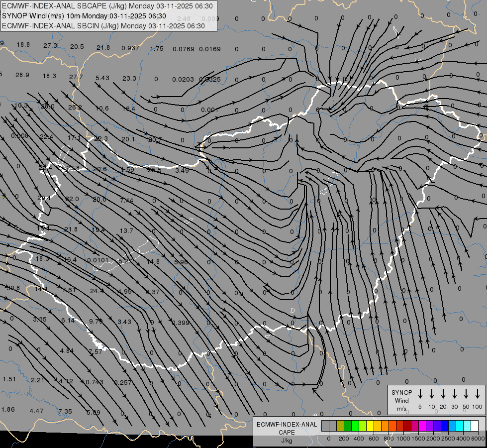
Task: Click the 0.0101 CAPE value on map
Action: [x=98, y=260]
